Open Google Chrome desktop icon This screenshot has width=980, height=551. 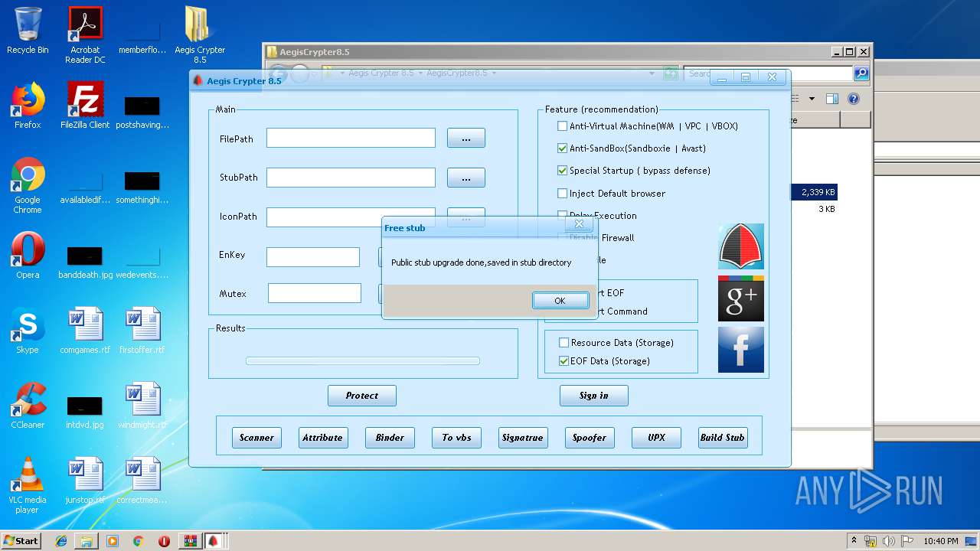coord(28,186)
